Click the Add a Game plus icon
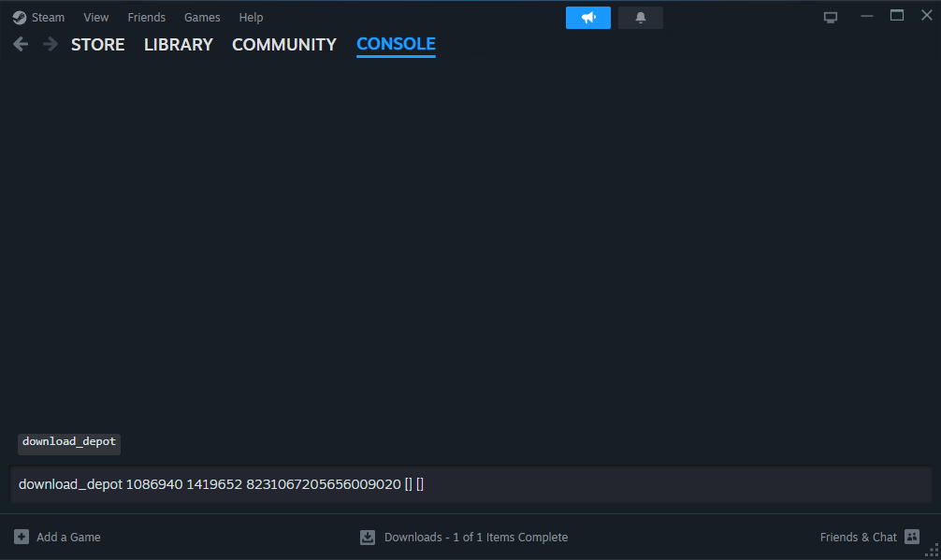Viewport: 941px width, 560px height. click(x=22, y=537)
